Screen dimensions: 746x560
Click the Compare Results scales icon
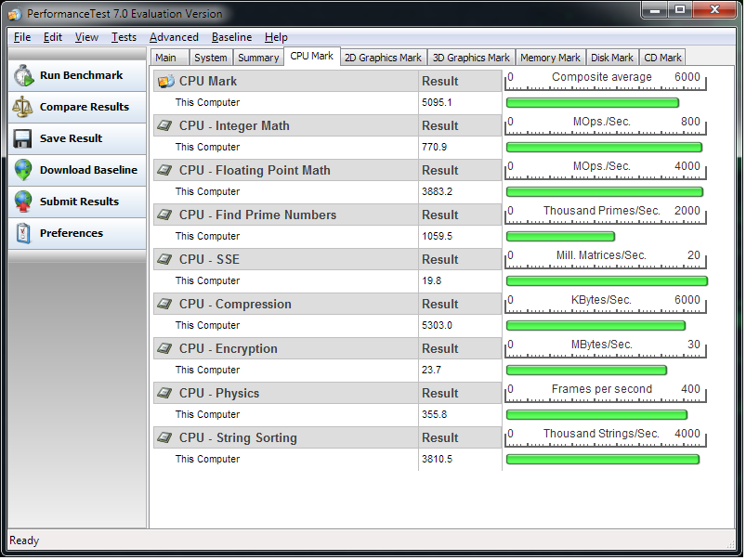point(22,107)
